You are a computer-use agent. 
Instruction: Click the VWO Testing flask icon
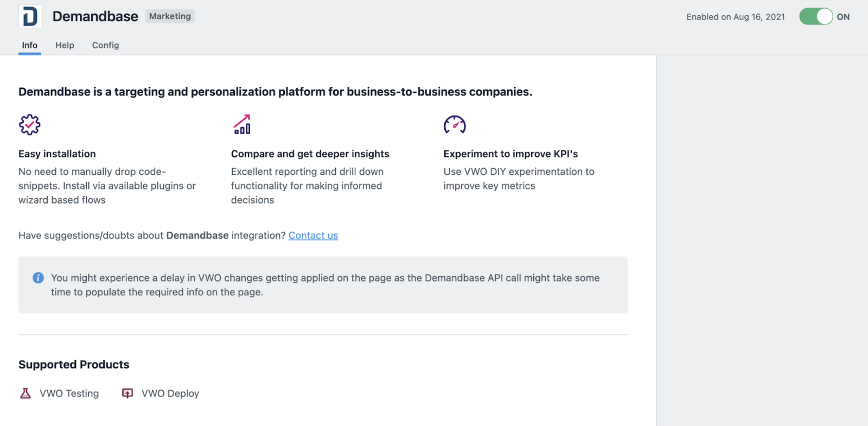click(x=25, y=393)
